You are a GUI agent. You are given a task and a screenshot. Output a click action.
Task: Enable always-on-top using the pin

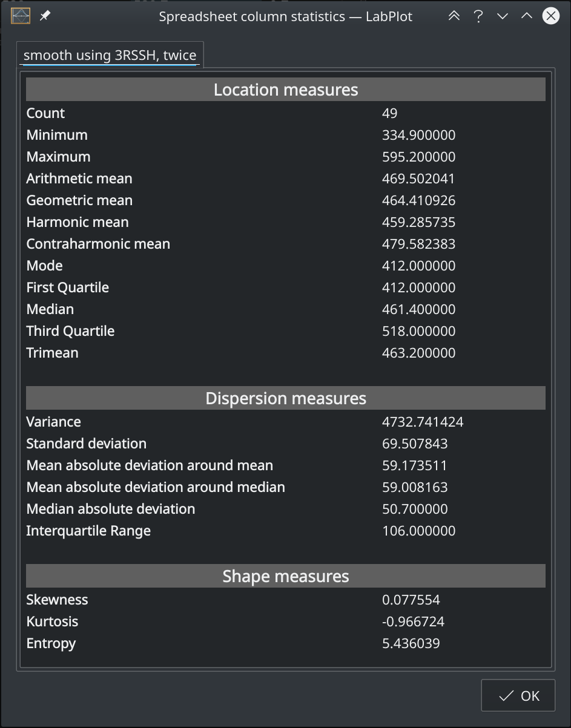(44, 16)
